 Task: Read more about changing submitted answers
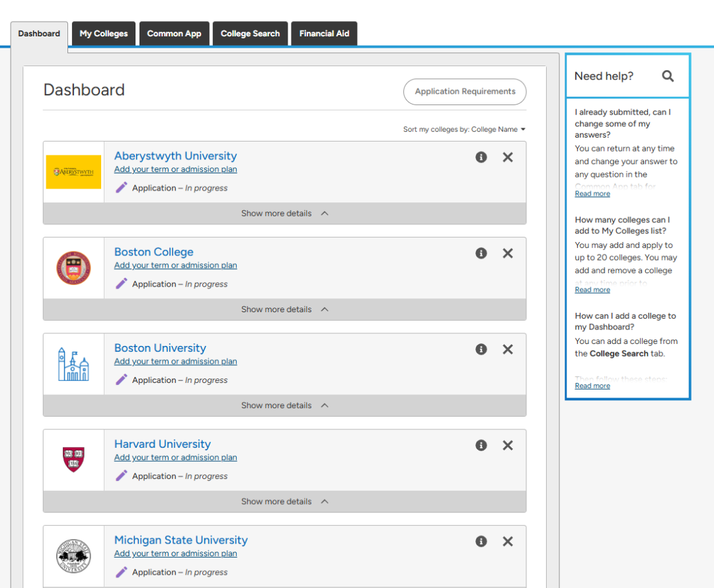(x=592, y=194)
